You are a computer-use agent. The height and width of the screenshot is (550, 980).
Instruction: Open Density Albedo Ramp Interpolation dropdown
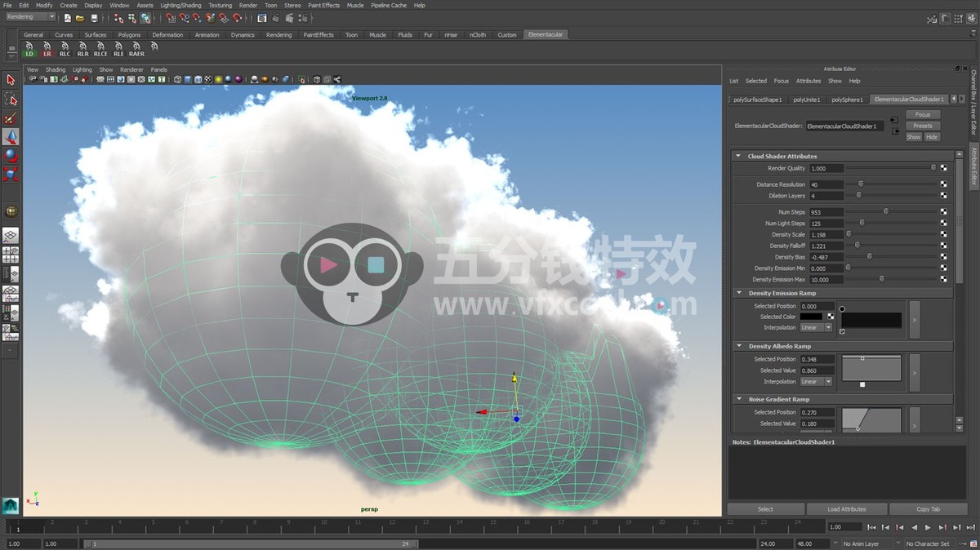pos(816,381)
